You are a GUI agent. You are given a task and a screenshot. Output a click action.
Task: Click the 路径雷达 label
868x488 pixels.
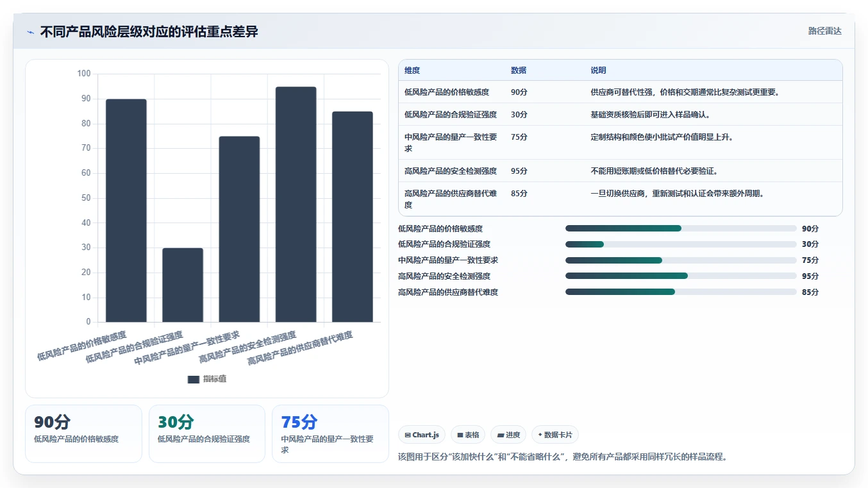(x=824, y=31)
